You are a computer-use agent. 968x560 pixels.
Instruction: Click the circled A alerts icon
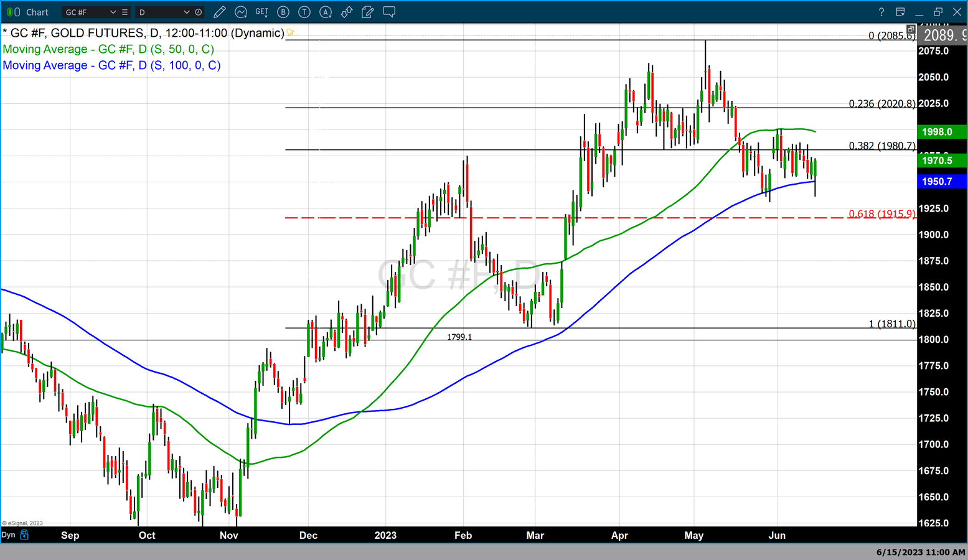pos(326,12)
